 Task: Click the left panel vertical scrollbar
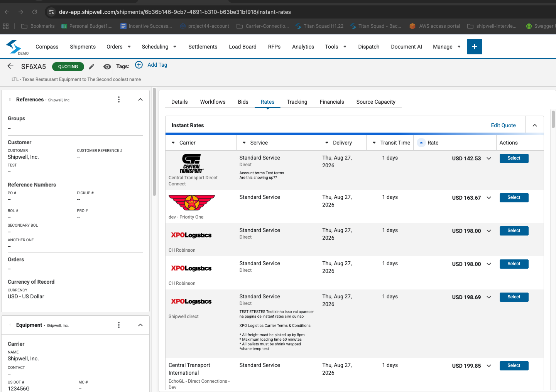(x=154, y=142)
